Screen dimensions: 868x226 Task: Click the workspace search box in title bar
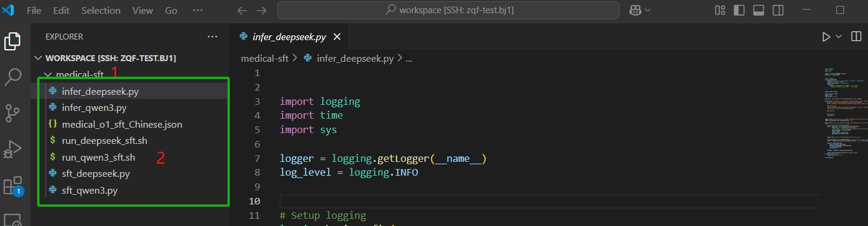(x=448, y=10)
